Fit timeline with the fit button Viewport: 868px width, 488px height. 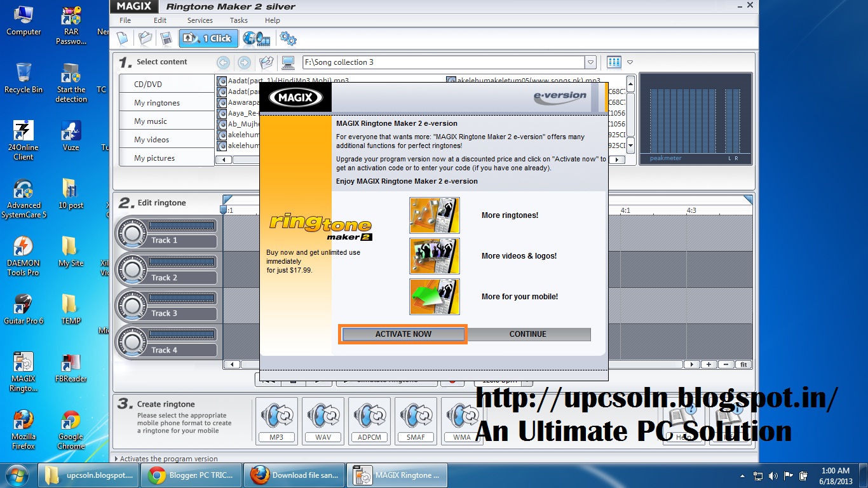[744, 365]
